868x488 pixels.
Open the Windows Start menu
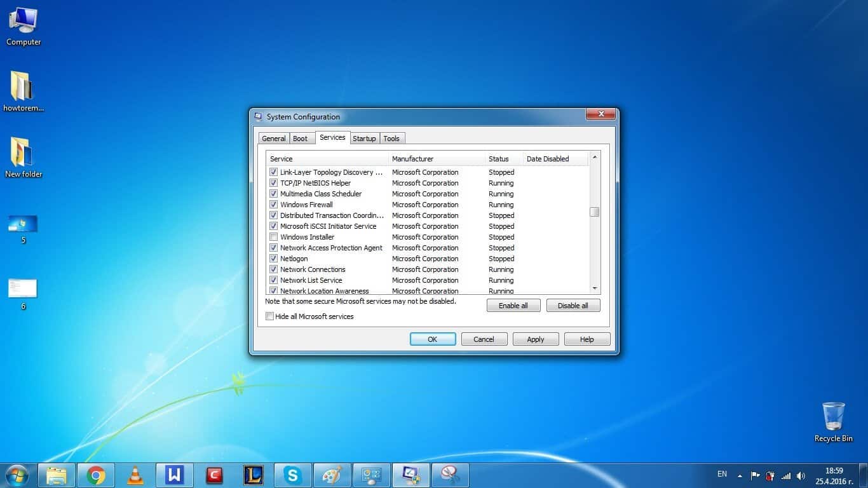click(16, 475)
